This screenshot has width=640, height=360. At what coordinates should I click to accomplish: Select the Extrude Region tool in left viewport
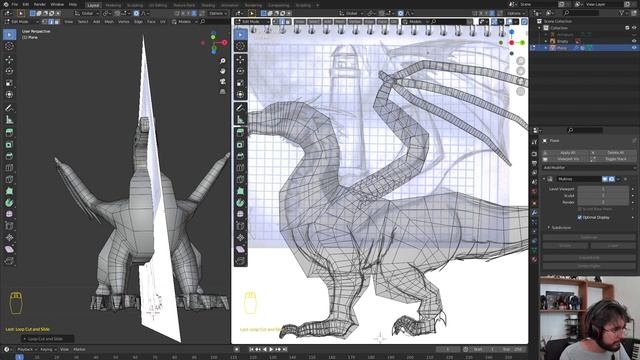pyautogui.click(x=9, y=133)
